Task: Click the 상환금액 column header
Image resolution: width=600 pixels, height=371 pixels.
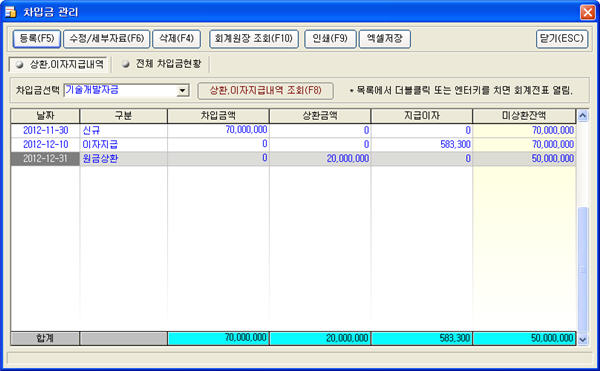Action: tap(320, 116)
